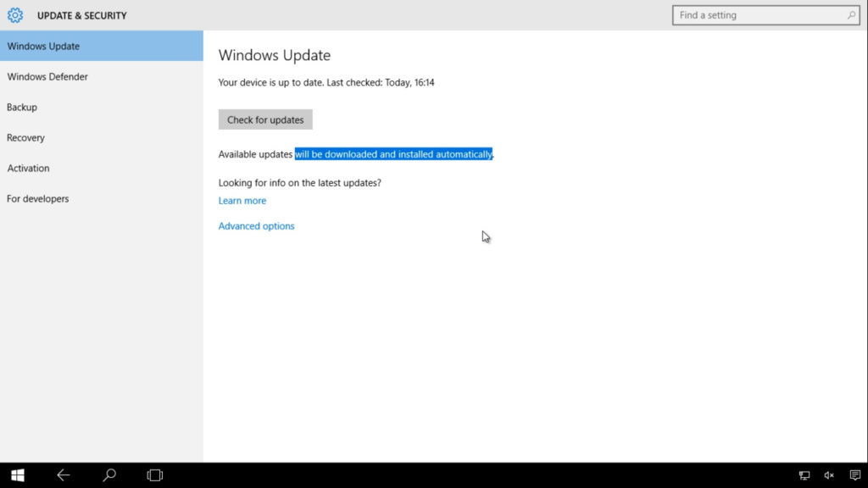
Task: Open Task View from the taskbar
Action: pyautogui.click(x=155, y=475)
